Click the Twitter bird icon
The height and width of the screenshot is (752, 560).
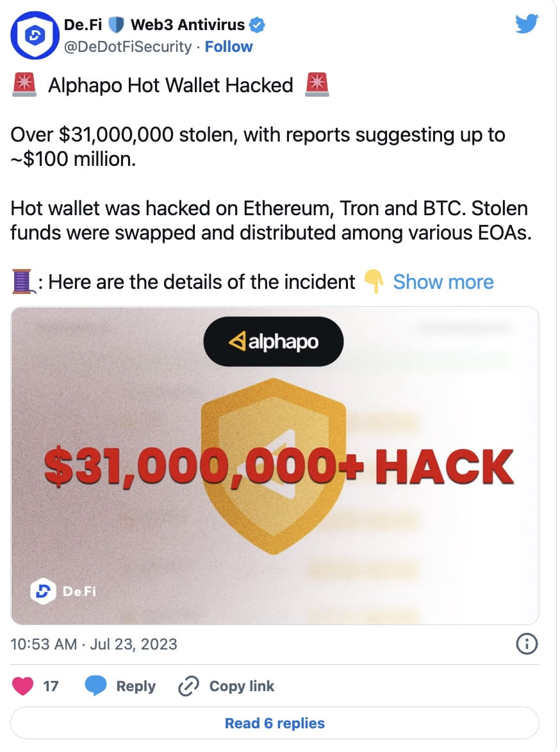pyautogui.click(x=527, y=23)
